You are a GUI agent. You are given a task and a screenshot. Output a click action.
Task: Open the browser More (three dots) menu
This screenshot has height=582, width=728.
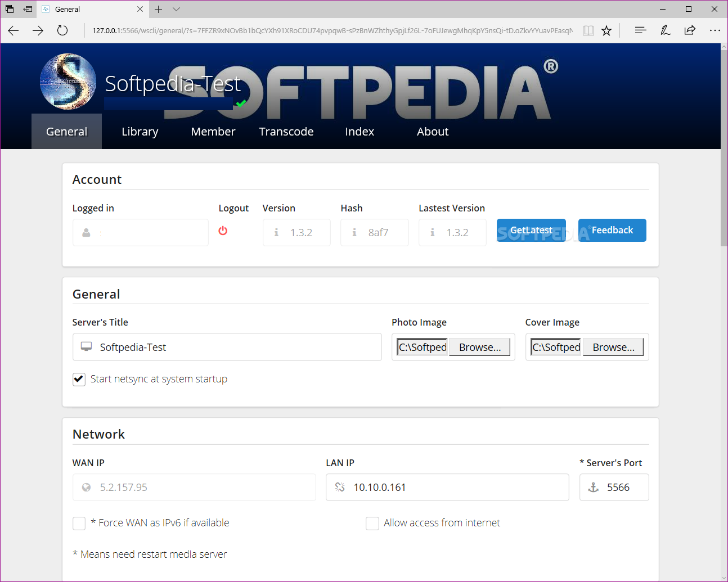coord(714,30)
